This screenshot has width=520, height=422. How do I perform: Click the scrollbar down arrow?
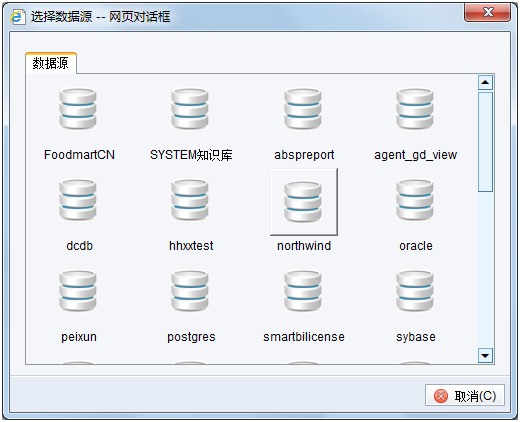click(485, 355)
